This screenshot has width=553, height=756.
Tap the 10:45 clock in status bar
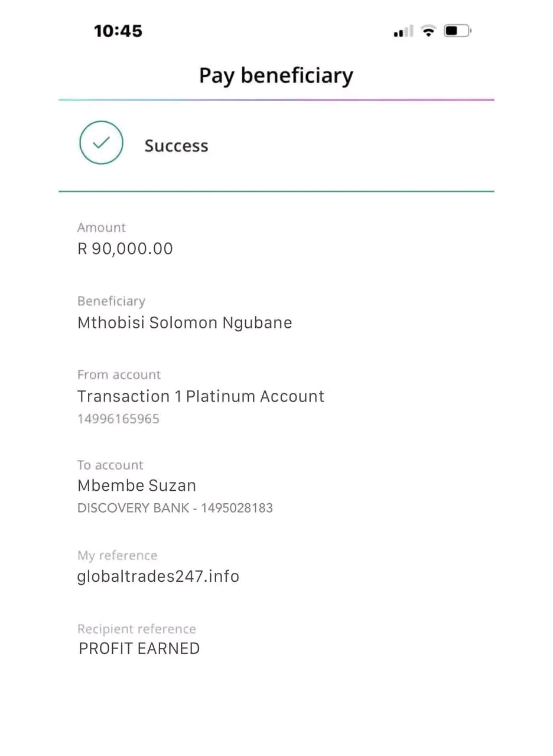coord(118,31)
